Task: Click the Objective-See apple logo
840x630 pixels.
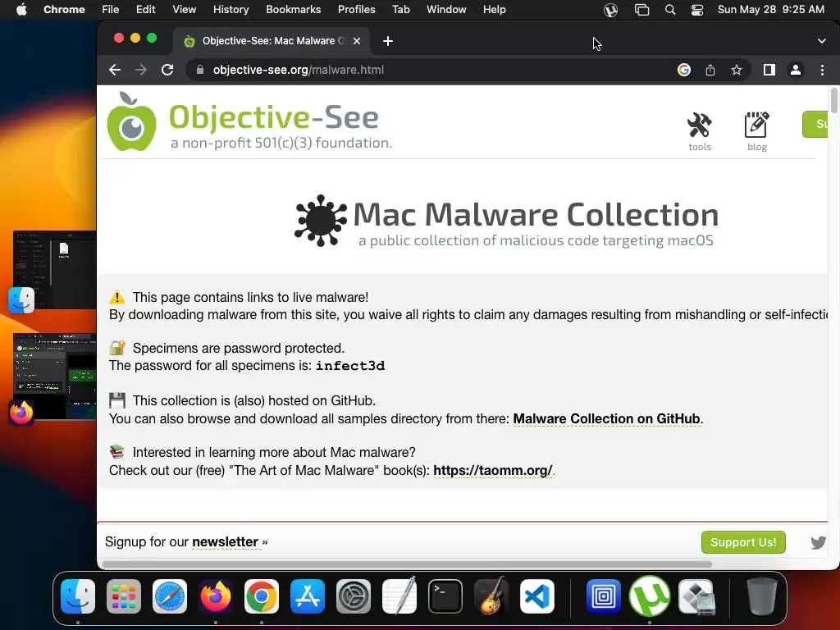Action: coord(131,122)
